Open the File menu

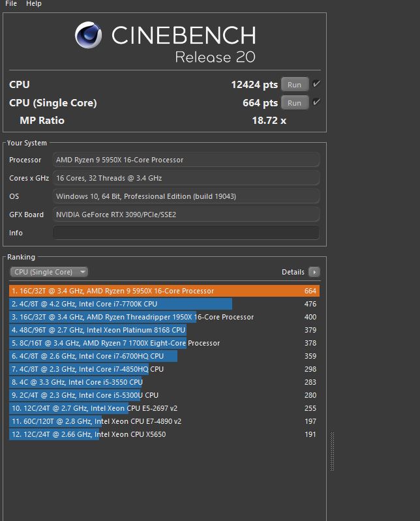pos(11,4)
